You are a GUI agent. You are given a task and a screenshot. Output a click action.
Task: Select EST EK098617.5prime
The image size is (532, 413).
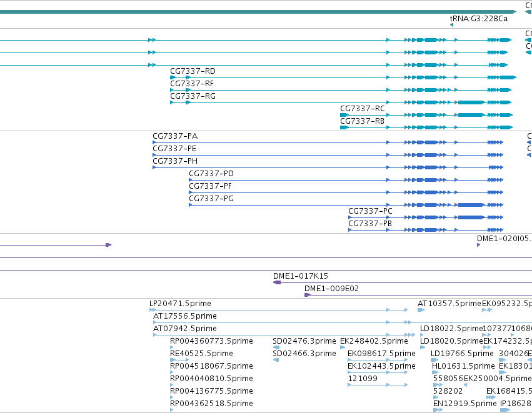point(381,354)
